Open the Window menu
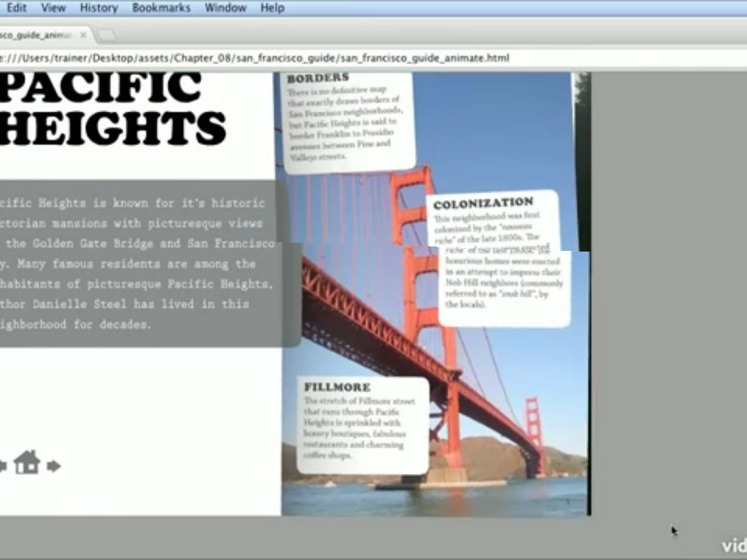This screenshot has width=747, height=560. (225, 7)
